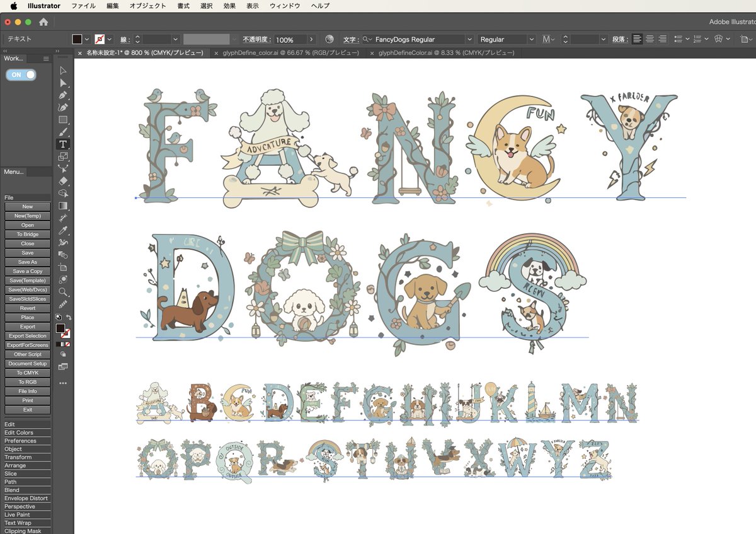The image size is (756, 534).
Task: Click the Swap Fill and Stroke arrow
Action: click(x=68, y=317)
